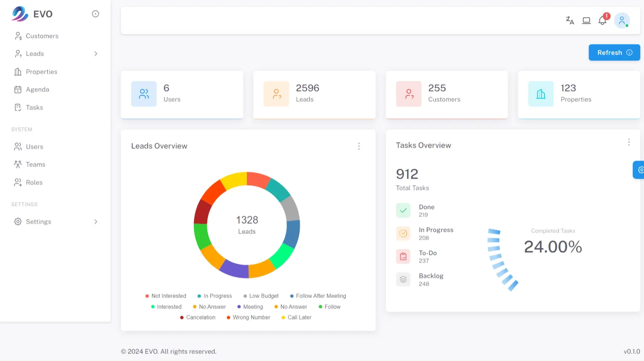Click the Leads sidebar icon
644x361 pixels.
pos(18,54)
